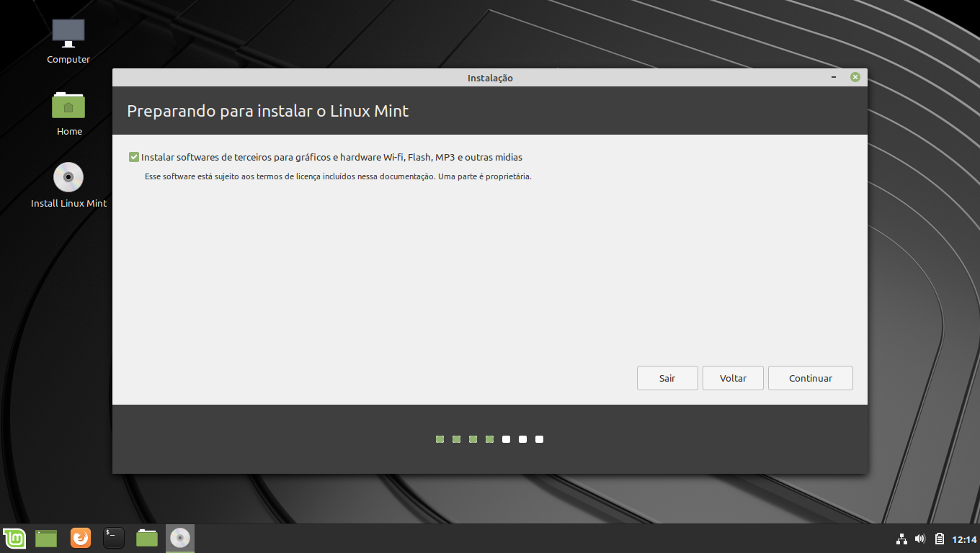Viewport: 980px width, 553px height.
Task: Open the Linux Mint start menu
Action: click(14, 538)
